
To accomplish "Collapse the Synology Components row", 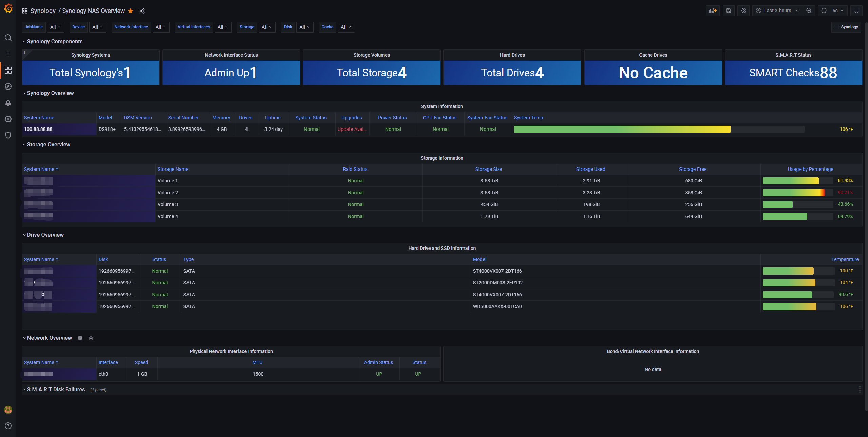I will point(52,41).
